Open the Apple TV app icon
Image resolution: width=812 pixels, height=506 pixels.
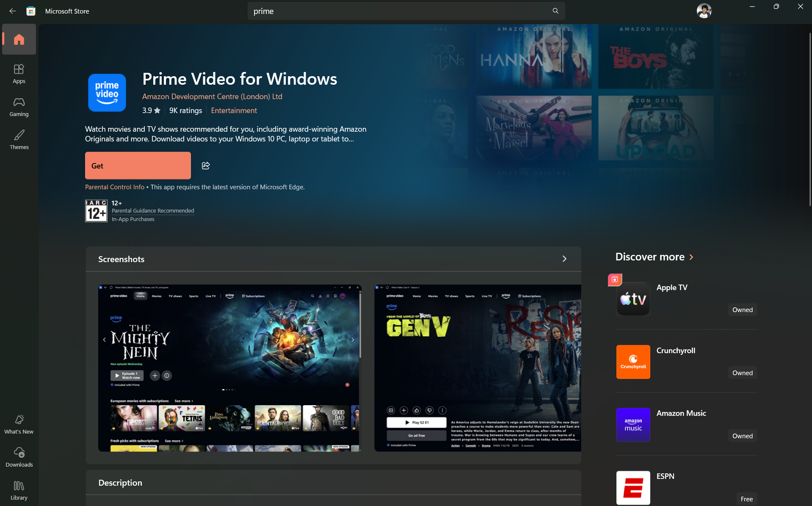pos(633,299)
